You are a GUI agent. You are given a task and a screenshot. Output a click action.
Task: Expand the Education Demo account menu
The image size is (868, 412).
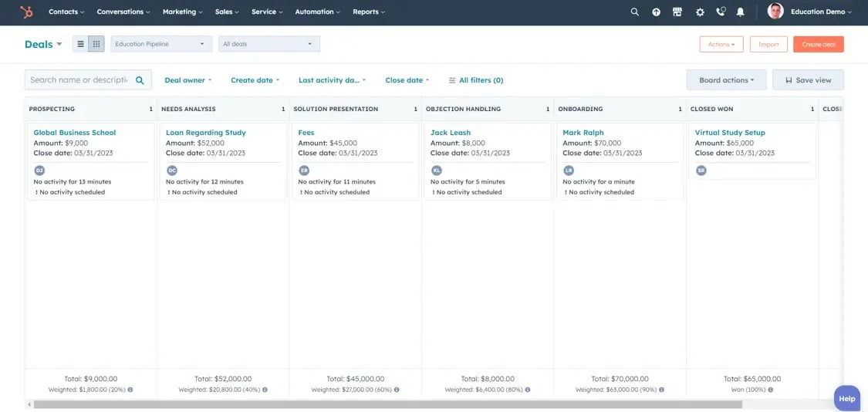[821, 12]
